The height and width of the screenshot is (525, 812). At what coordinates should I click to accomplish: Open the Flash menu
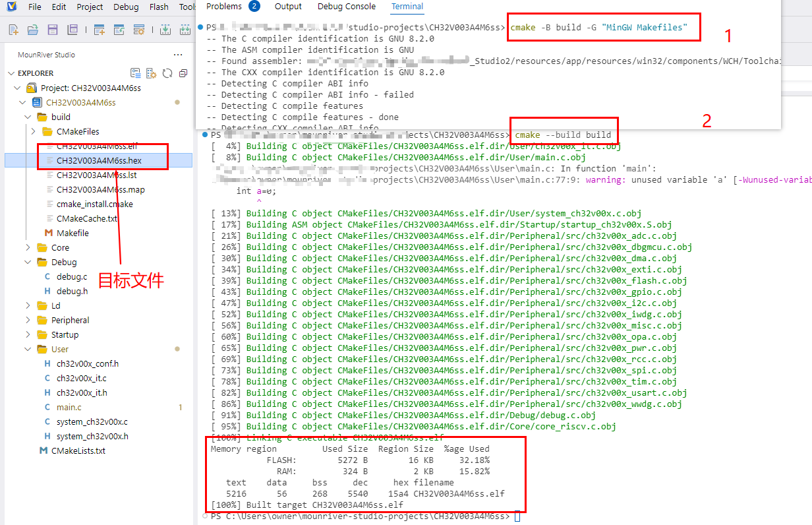(159, 7)
